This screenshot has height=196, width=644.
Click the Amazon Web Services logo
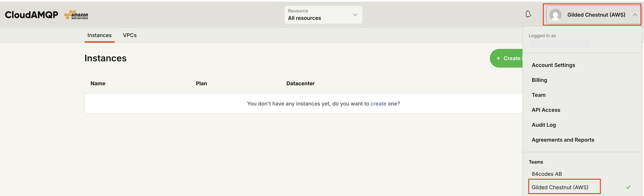(76, 15)
